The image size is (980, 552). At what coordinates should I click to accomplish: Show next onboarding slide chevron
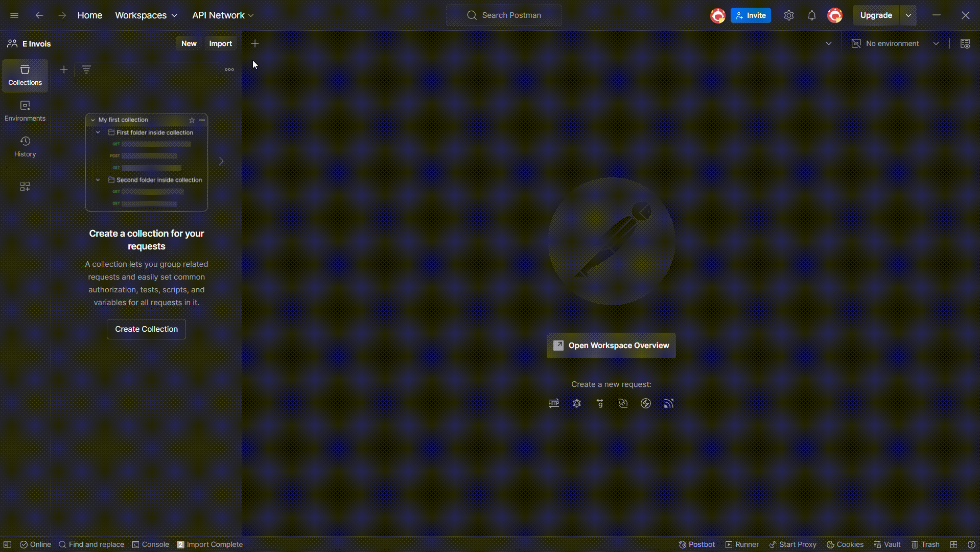221,161
